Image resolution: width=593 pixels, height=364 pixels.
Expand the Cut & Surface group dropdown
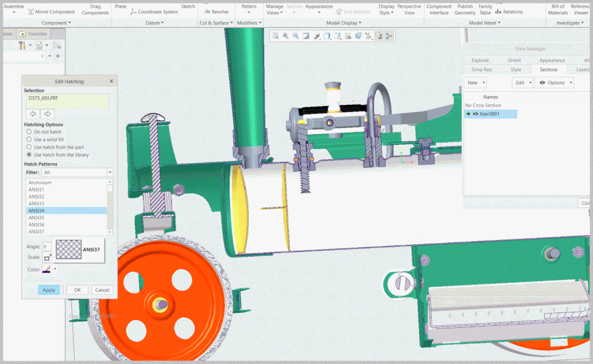coord(216,23)
